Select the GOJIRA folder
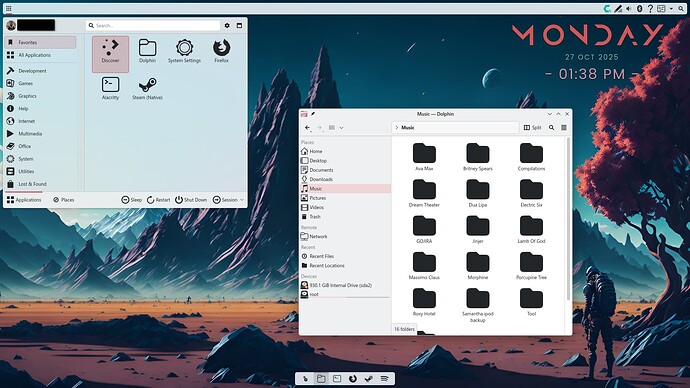This screenshot has height=388, width=690. [424, 230]
